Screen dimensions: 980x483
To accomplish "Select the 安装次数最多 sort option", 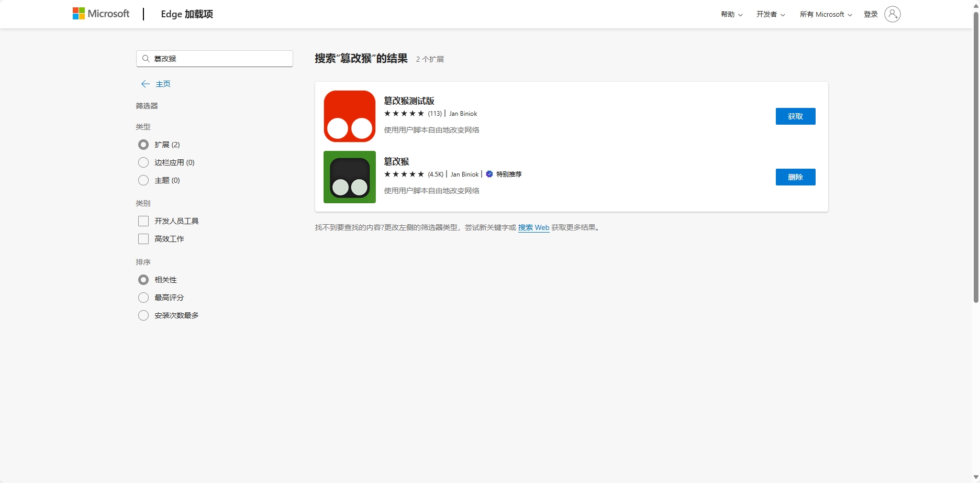I will click(143, 315).
